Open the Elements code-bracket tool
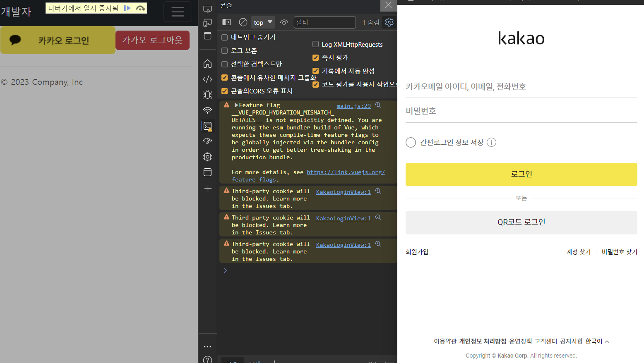The height and width of the screenshot is (363, 644). [x=208, y=79]
